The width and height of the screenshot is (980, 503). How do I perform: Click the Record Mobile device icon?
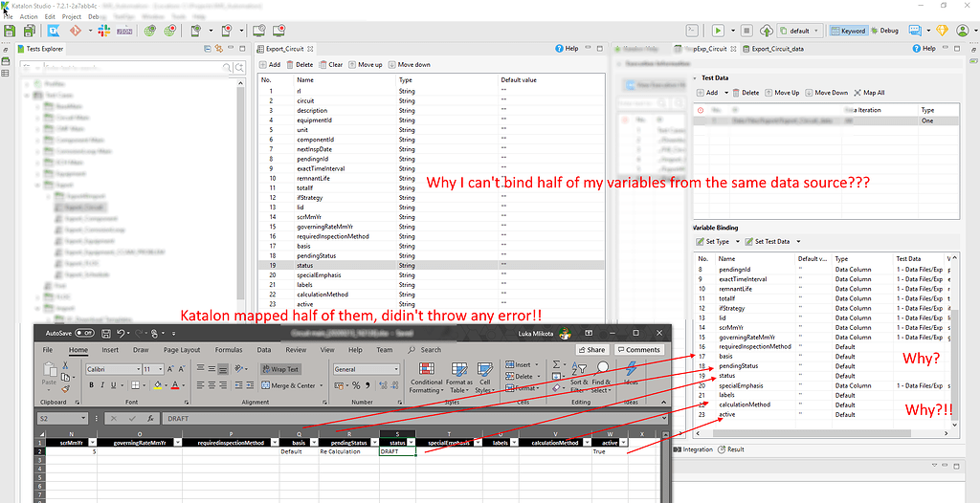tap(226, 31)
